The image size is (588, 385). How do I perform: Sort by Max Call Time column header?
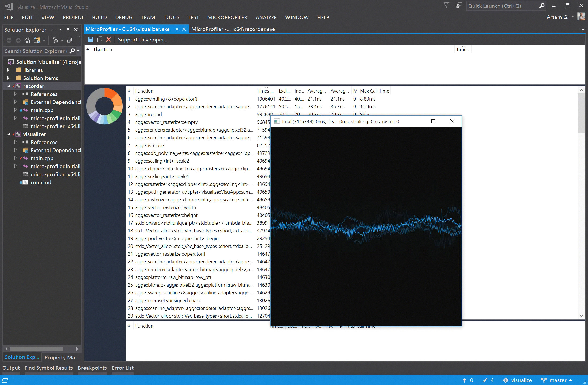coord(374,91)
